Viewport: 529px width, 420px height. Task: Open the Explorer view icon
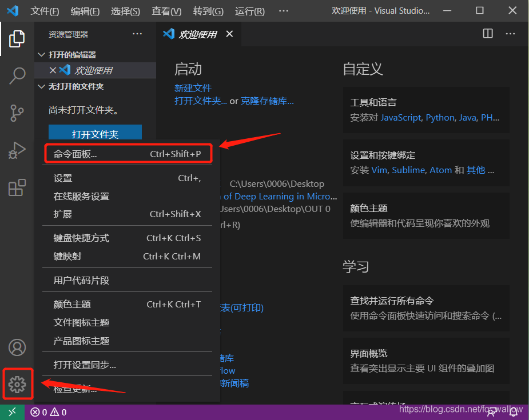pos(17,39)
